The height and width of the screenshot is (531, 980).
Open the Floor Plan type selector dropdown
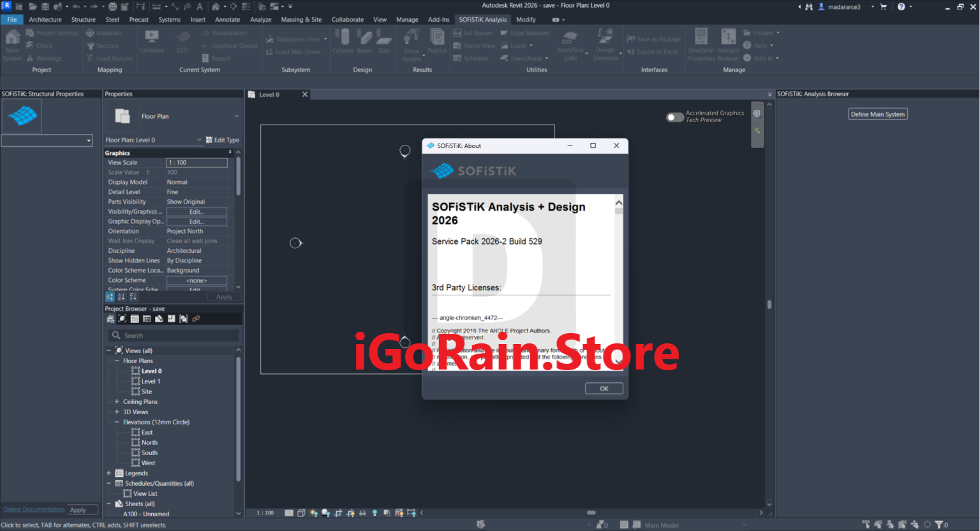pos(237,116)
